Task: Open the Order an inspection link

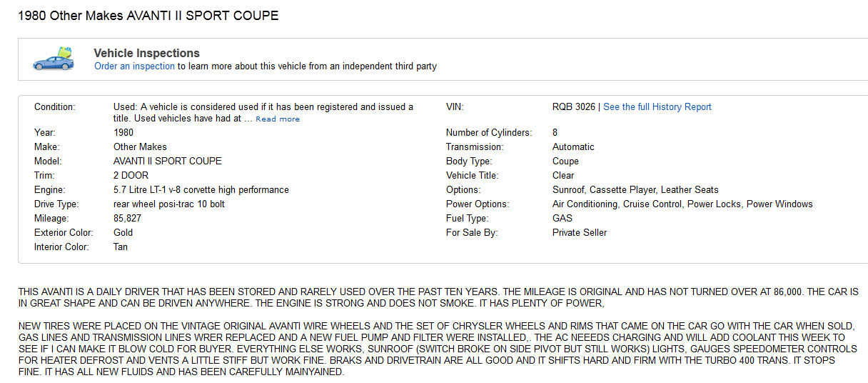Action: 134,66
